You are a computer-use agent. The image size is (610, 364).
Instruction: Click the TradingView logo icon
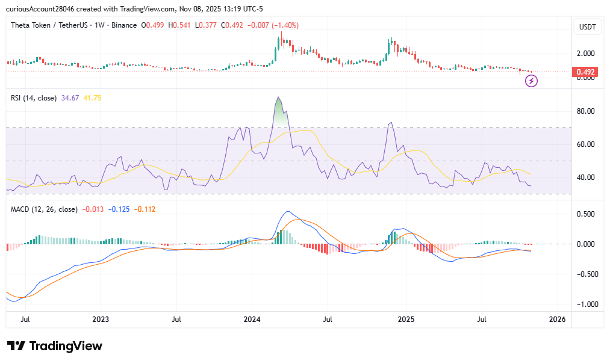coord(16,347)
